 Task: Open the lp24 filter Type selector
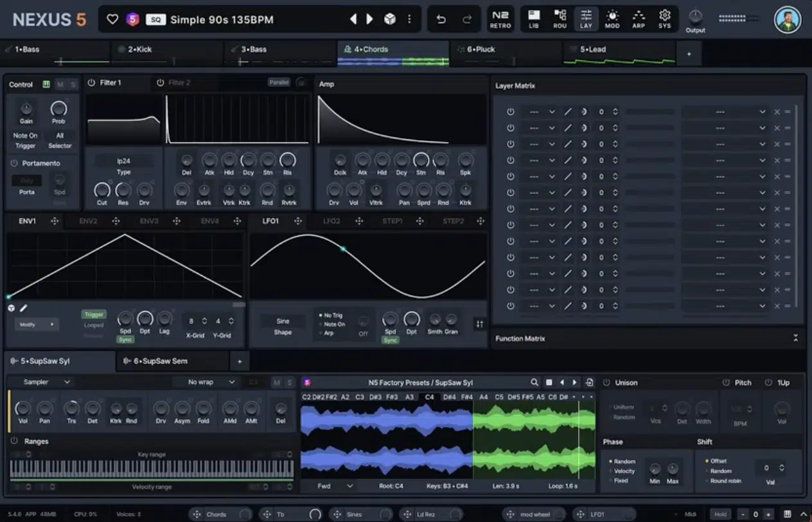pyautogui.click(x=123, y=161)
